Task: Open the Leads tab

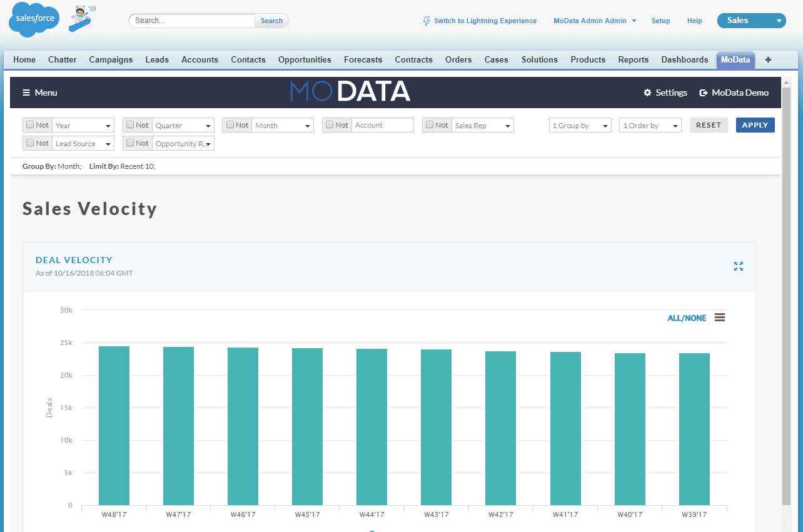Action: click(157, 60)
